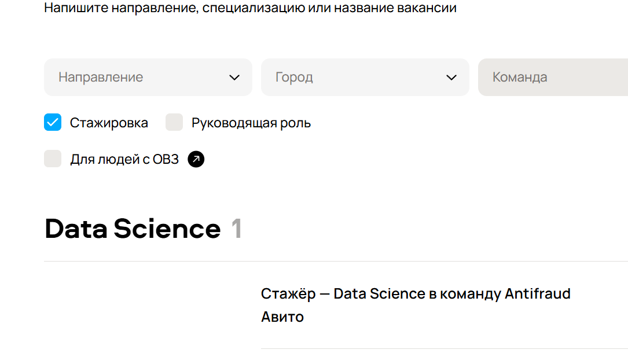
Task: Click the vacancy count 1 beside Data Science
Action: coord(237,229)
